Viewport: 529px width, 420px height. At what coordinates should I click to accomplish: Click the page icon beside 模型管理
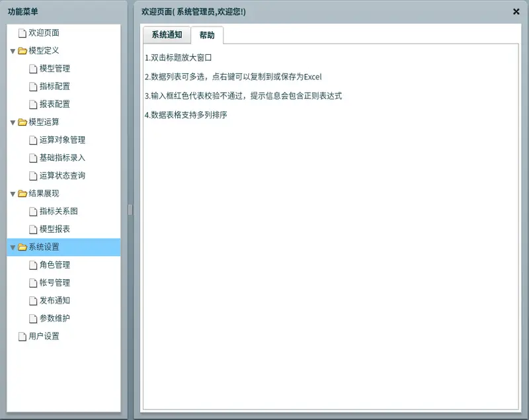click(34, 68)
